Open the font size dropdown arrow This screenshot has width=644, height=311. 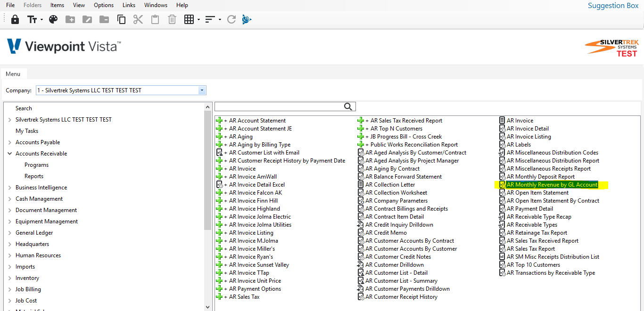click(41, 20)
